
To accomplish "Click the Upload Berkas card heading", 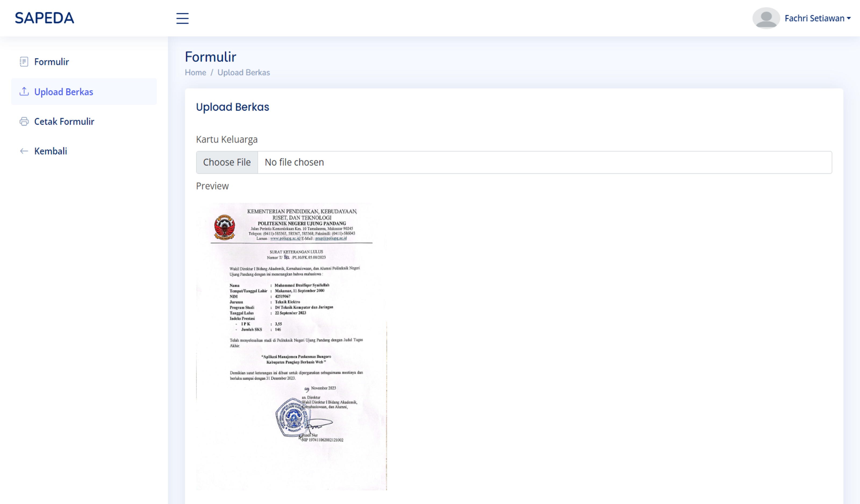I will tap(232, 107).
